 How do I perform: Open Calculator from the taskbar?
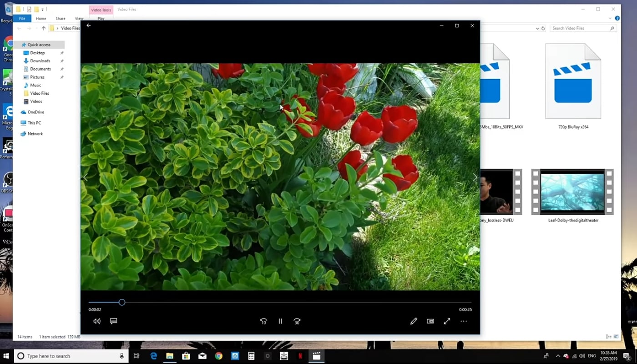point(251,356)
